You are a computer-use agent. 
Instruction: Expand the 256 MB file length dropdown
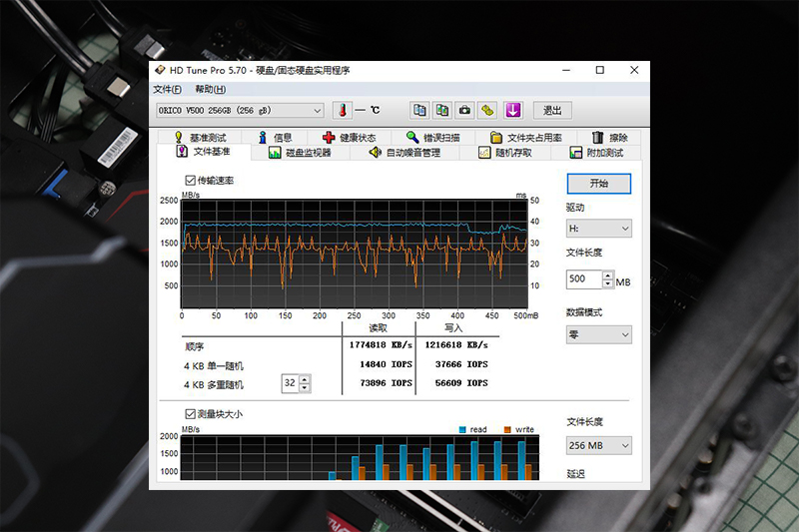click(x=598, y=445)
